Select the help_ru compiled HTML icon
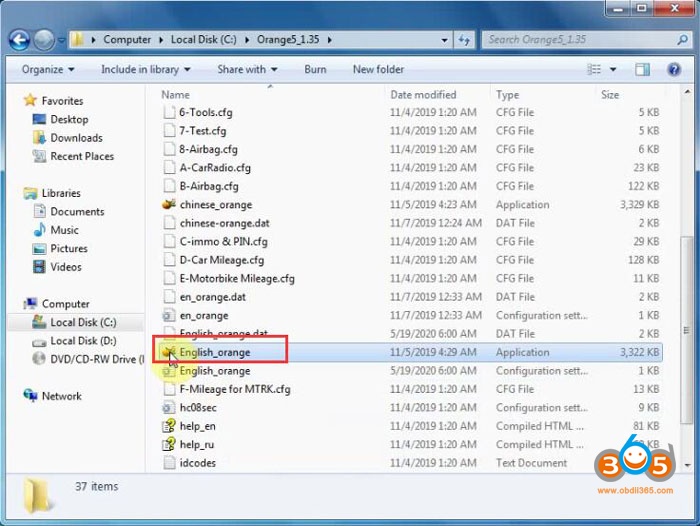The height and width of the screenshot is (526, 700). pyautogui.click(x=169, y=445)
